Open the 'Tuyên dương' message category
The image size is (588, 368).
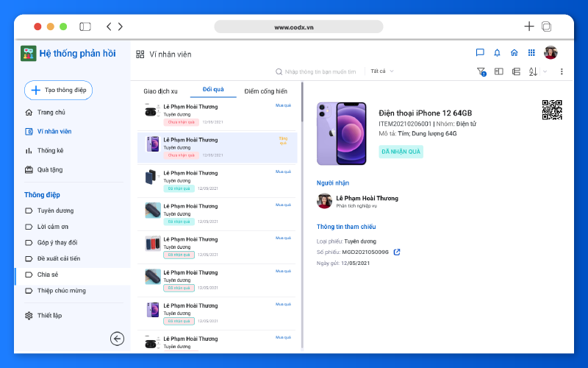(55, 210)
